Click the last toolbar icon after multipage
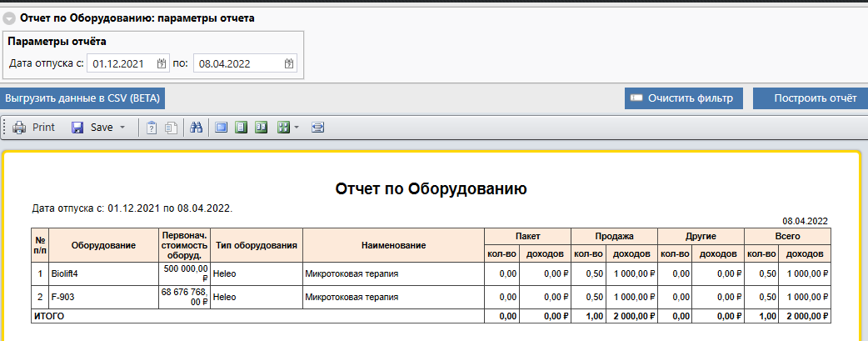 (317, 128)
